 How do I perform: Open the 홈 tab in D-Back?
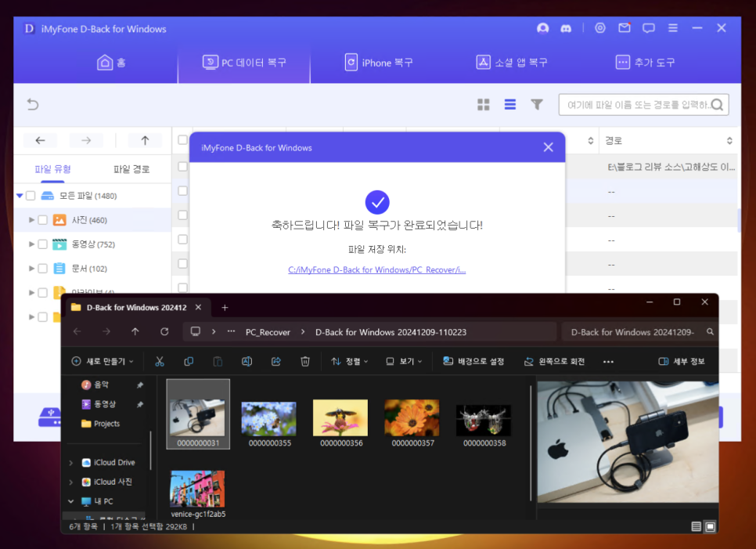click(111, 63)
